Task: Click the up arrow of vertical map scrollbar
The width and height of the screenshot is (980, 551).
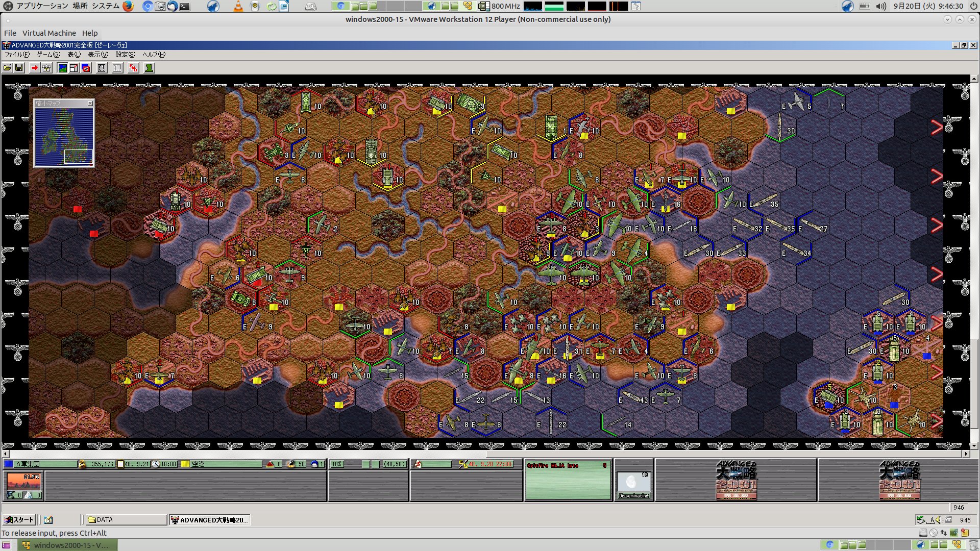Action: pyautogui.click(x=974, y=79)
